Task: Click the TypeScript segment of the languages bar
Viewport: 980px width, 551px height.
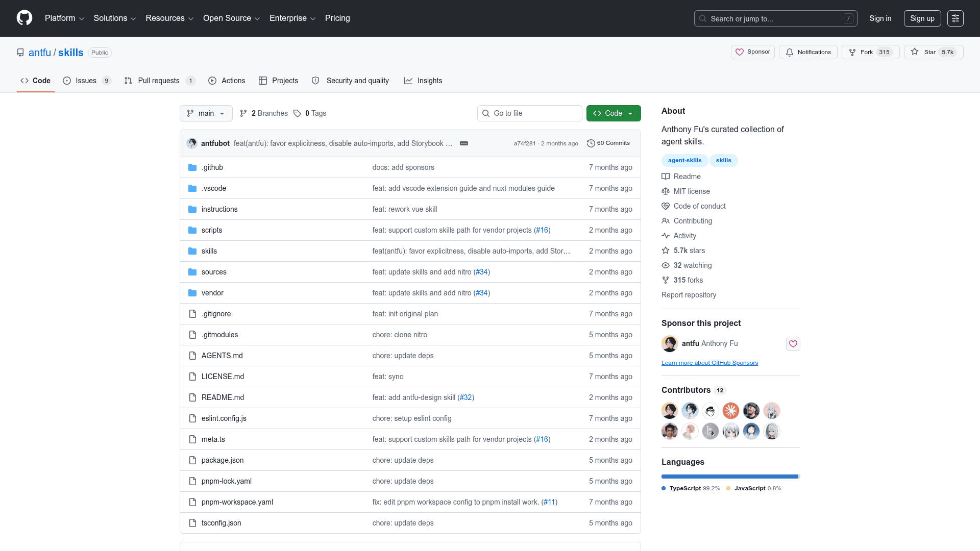Action: (729, 477)
